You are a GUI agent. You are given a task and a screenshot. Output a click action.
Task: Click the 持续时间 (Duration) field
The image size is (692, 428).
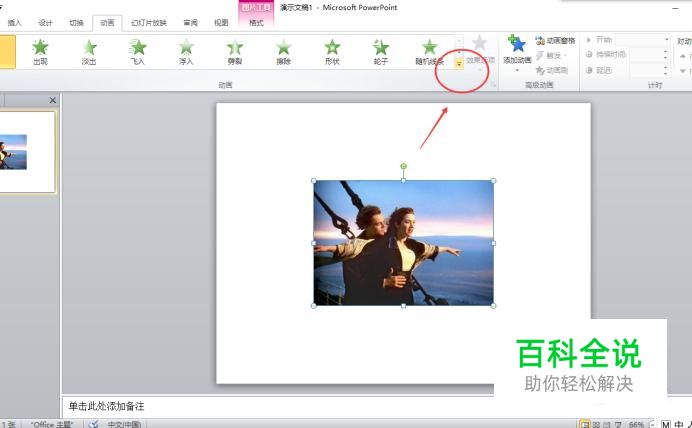[647, 55]
